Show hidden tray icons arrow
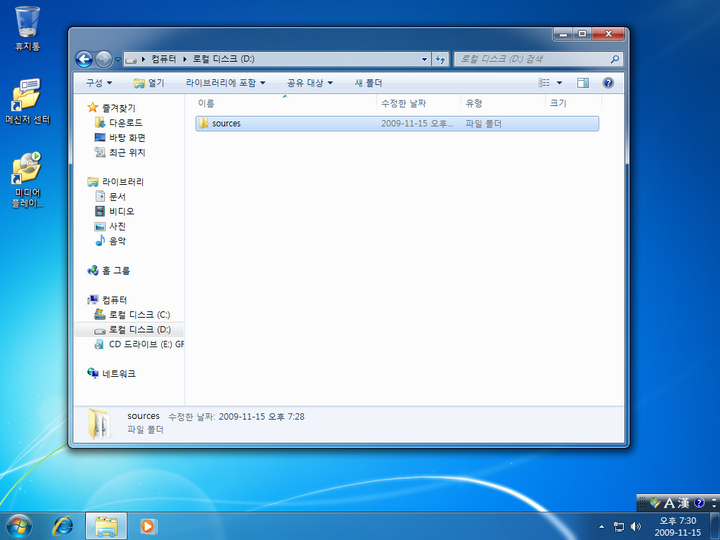Viewport: 720px width, 540px height. click(602, 527)
